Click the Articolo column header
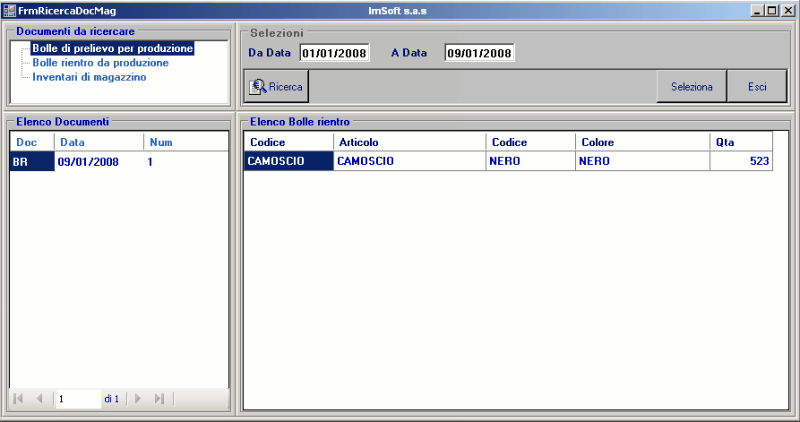The image size is (800, 422). tap(409, 142)
